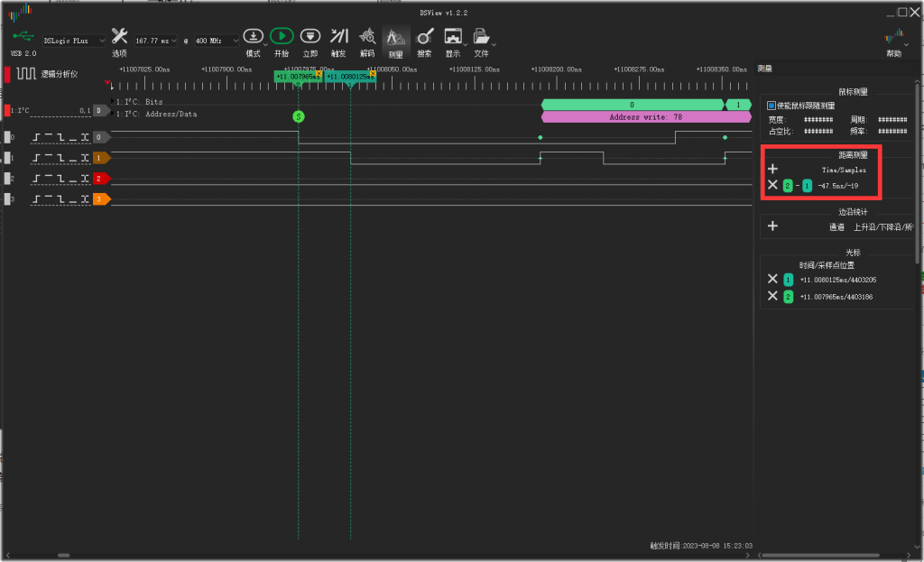Open the 文件 (File) menu
The image size is (924, 562).
coord(482,36)
